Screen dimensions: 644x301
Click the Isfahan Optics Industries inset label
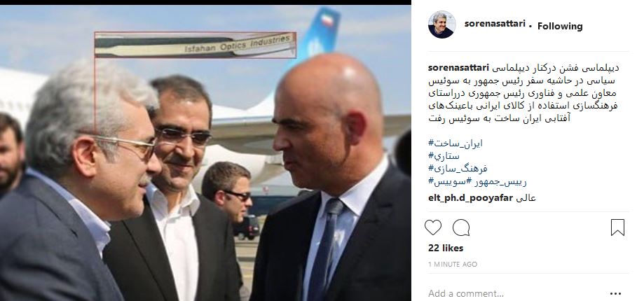tap(195, 45)
